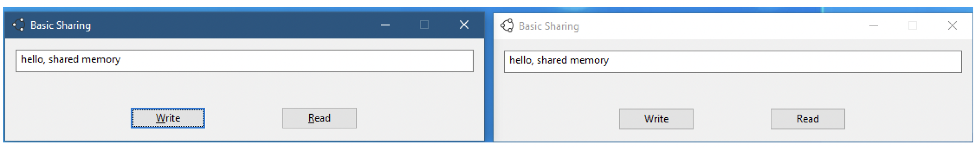Click the greyed maximize box on the white title bar
The height and width of the screenshot is (148, 980).
[x=913, y=26]
